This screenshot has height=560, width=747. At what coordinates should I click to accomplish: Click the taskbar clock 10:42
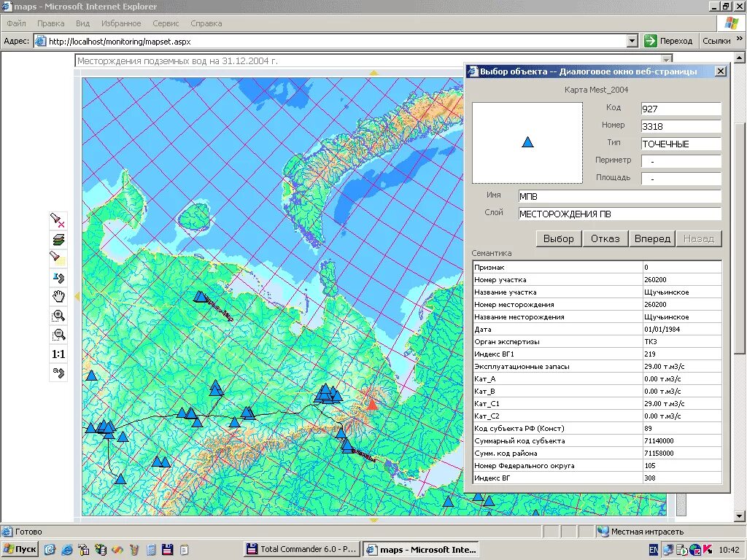pos(729,550)
